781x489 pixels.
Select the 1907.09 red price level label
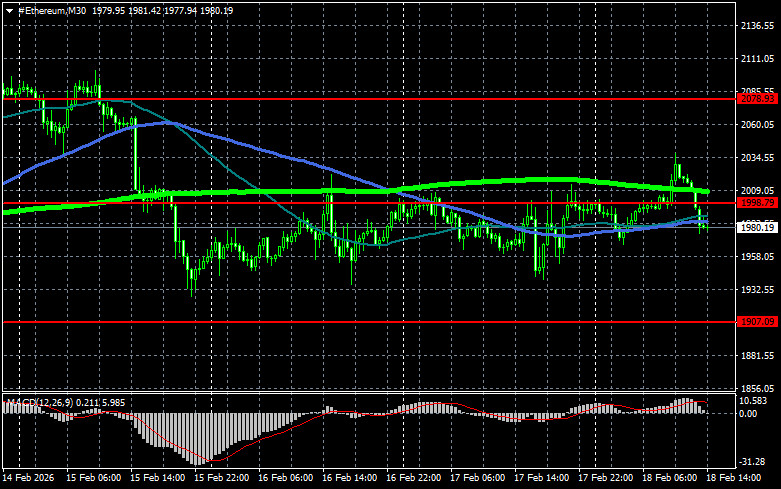pyautogui.click(x=757, y=322)
